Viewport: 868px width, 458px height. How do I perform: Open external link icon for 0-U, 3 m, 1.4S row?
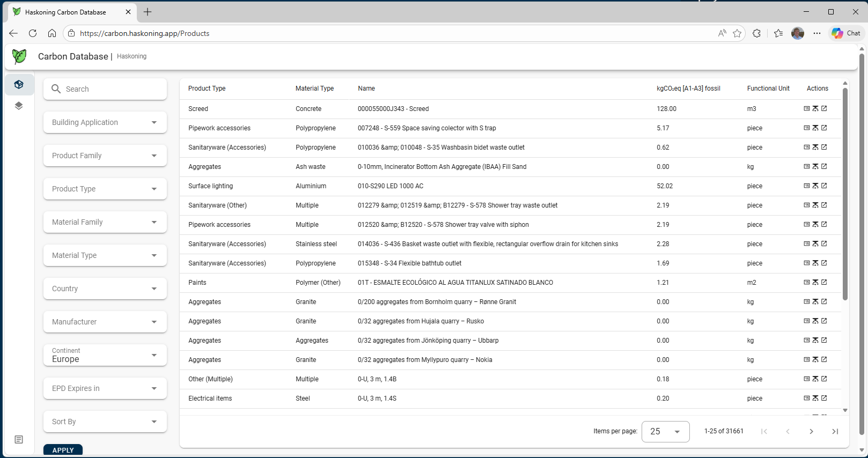tap(824, 398)
